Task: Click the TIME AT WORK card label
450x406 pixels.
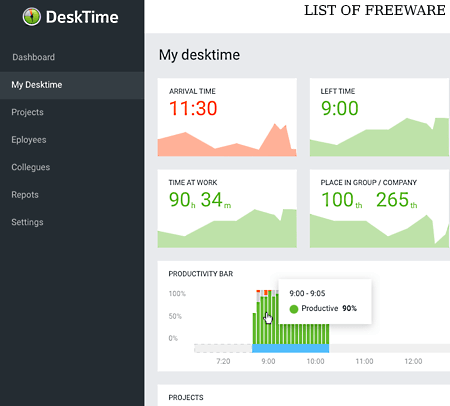Action: (x=193, y=183)
